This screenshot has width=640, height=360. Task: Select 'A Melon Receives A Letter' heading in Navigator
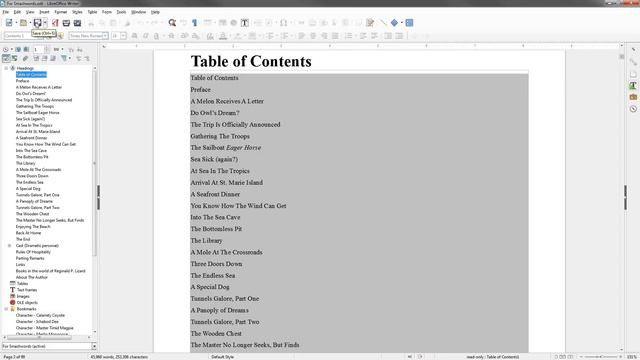[x=39, y=87]
